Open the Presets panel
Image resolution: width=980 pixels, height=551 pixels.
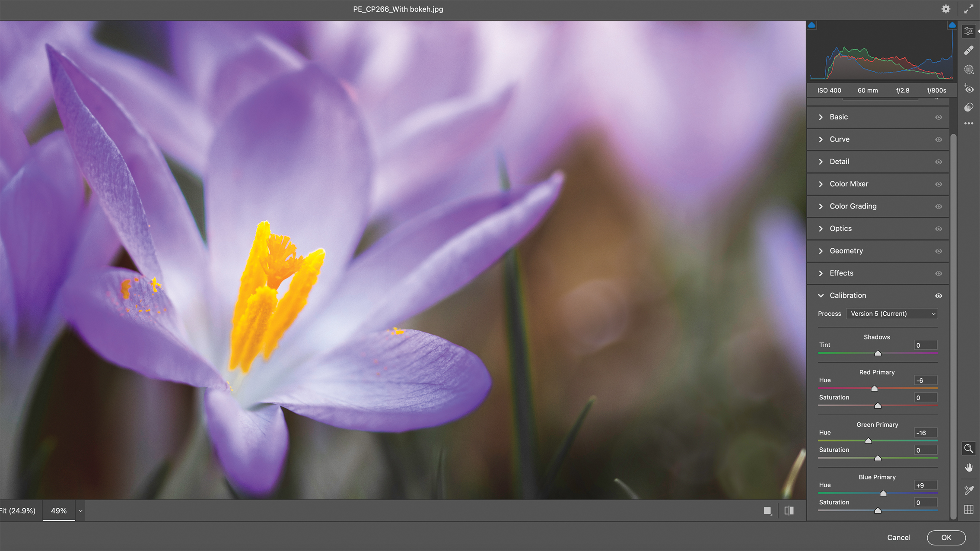(x=969, y=107)
